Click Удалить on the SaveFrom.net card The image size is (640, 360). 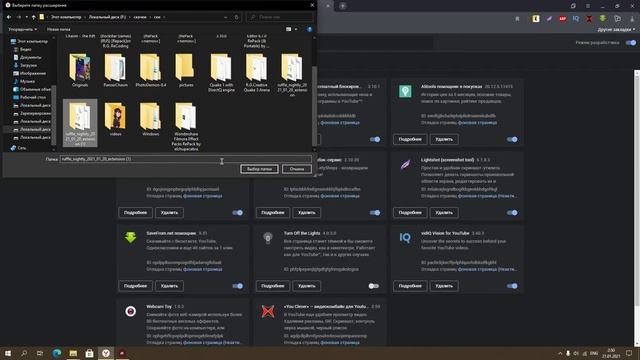pyautogui.click(x=169, y=286)
